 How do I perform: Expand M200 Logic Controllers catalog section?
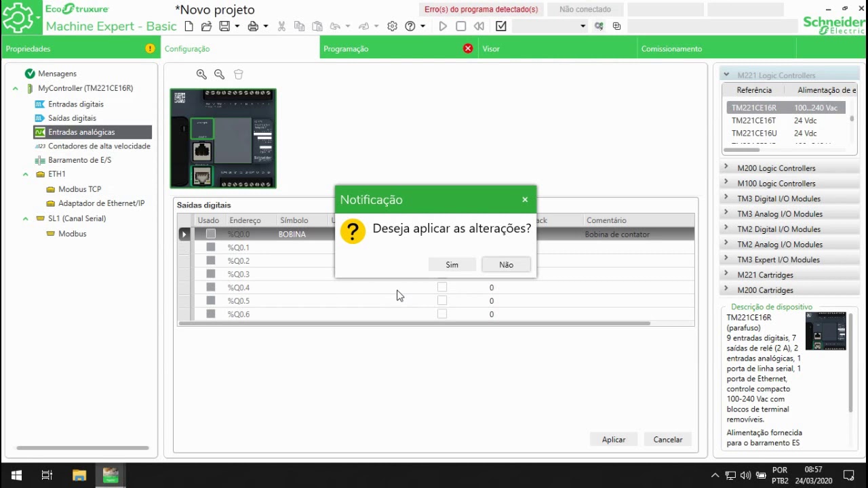(x=726, y=167)
